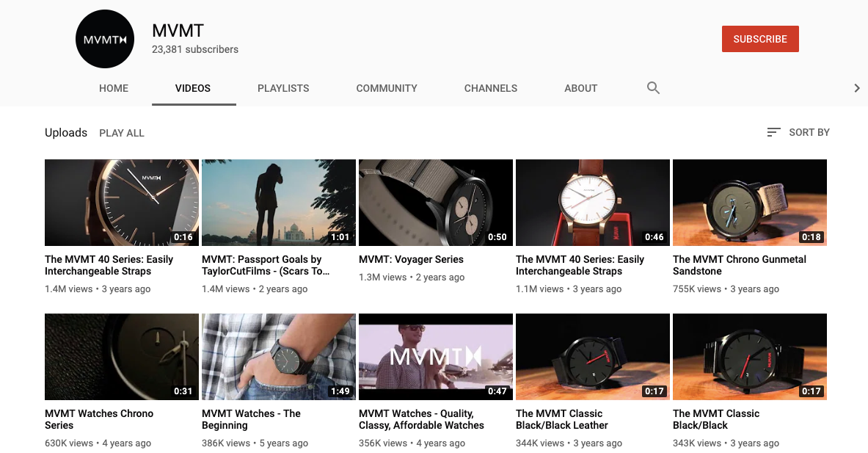The image size is (868, 453).
Task: Open the Sort By dropdown
Action: click(798, 132)
